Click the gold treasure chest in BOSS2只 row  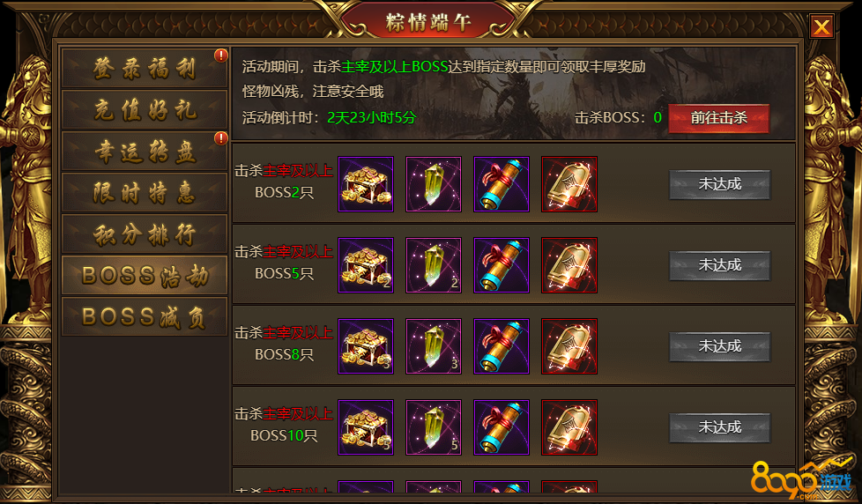pyautogui.click(x=366, y=184)
